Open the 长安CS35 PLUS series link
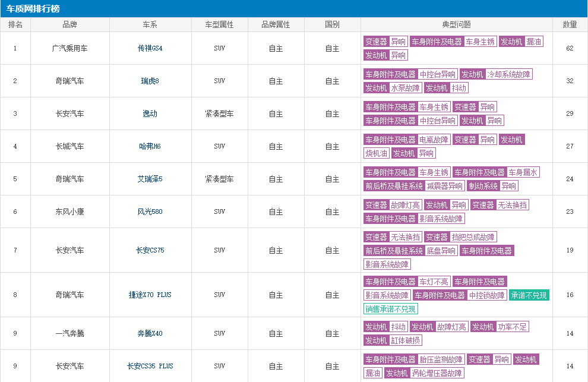 click(x=150, y=366)
